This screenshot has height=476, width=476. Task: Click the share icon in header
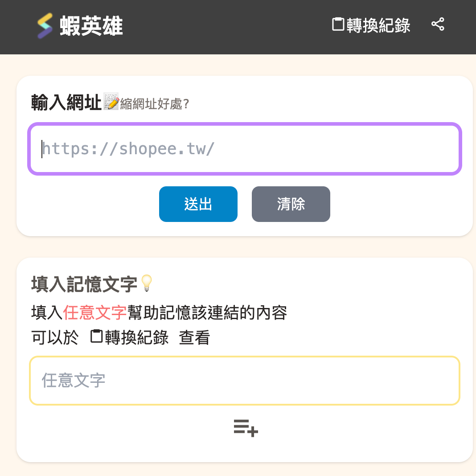pos(438,25)
